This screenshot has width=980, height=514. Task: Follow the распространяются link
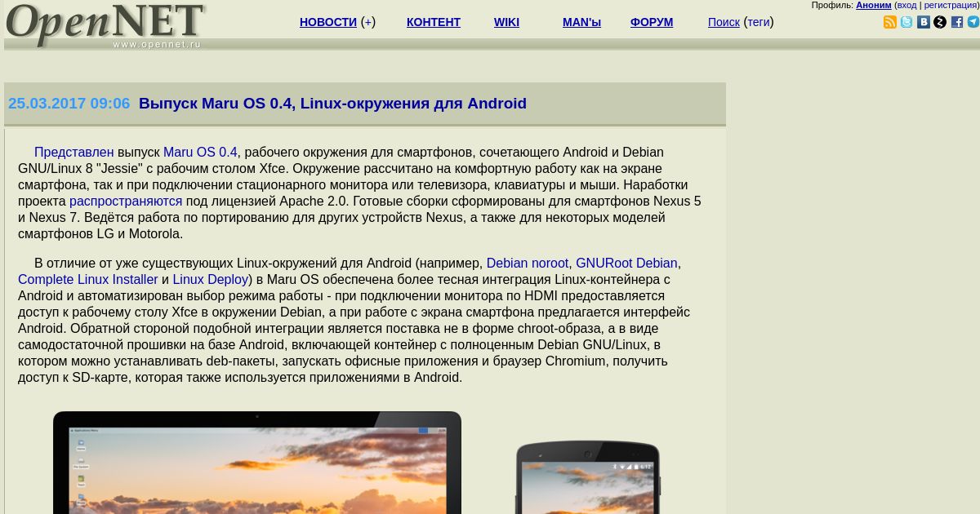click(126, 201)
